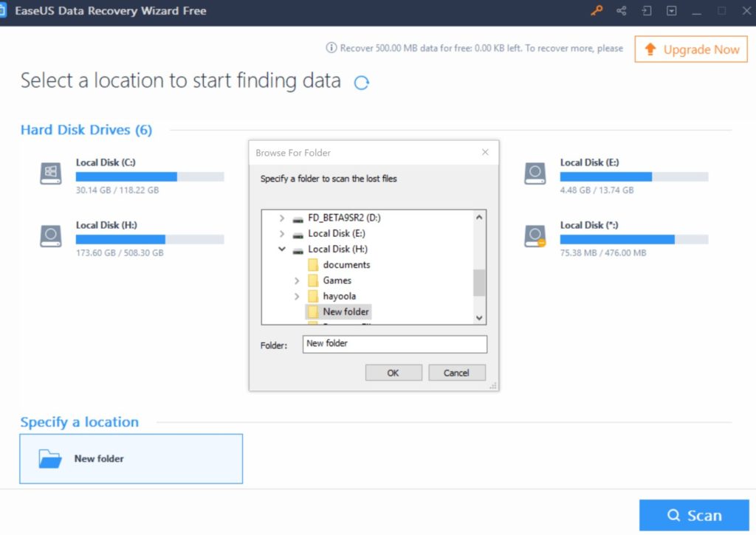Screen dimensions: 756x535
Task: Click the New folder location tile
Action: pyautogui.click(x=131, y=459)
